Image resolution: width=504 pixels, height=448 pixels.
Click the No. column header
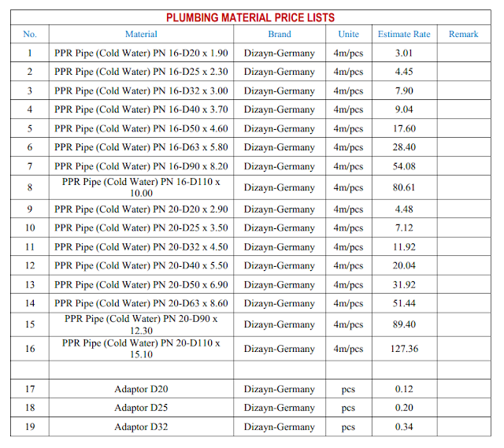[30, 34]
